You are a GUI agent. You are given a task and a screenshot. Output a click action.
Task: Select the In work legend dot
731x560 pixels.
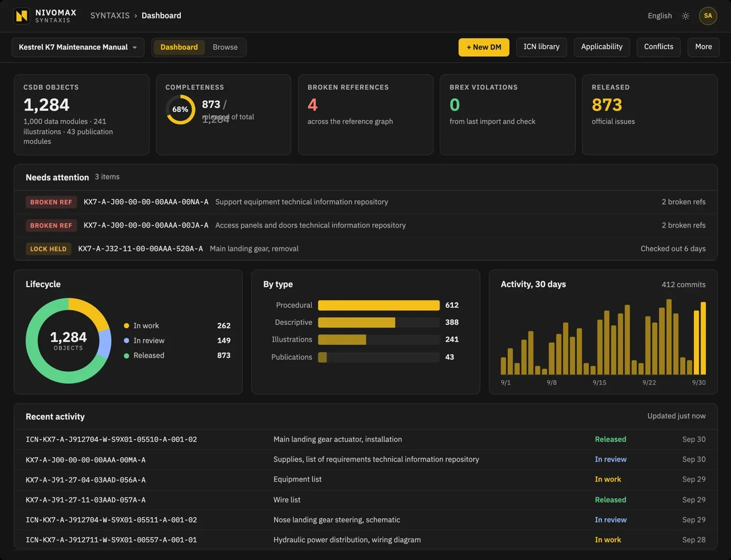[x=126, y=326]
